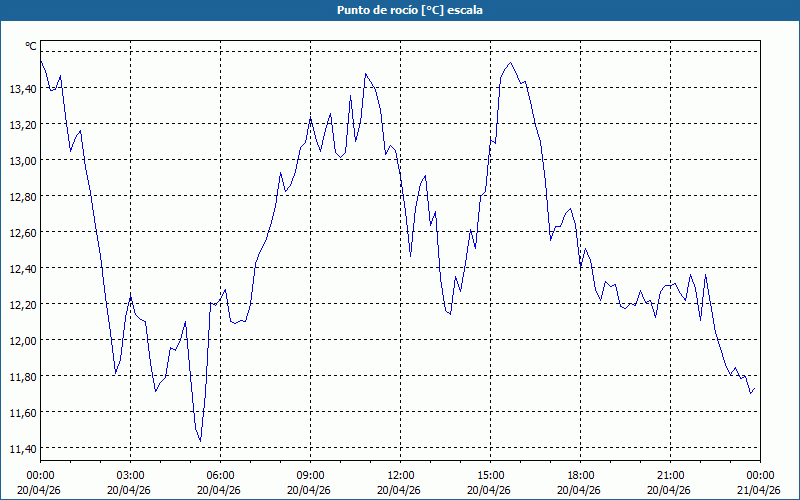This screenshot has height=500, width=800.
Task: Select the 21:00 time axis label
Action: [671, 475]
